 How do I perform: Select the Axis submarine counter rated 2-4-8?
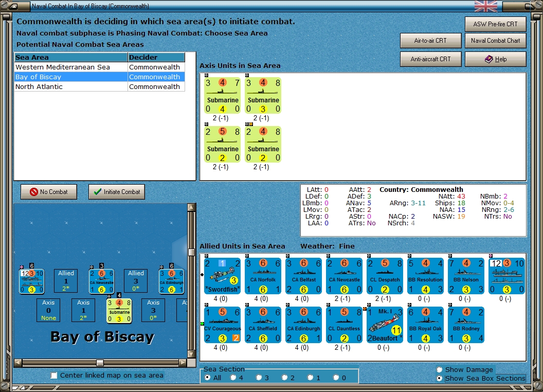click(263, 145)
